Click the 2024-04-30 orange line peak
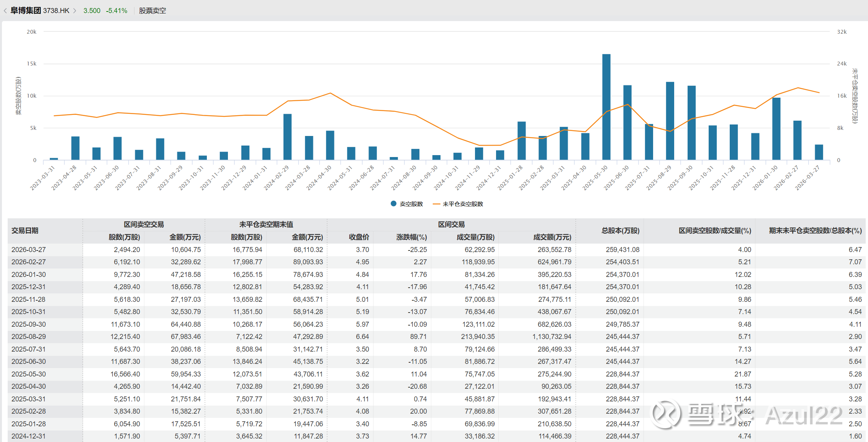This screenshot has width=868, height=442. coord(330,93)
